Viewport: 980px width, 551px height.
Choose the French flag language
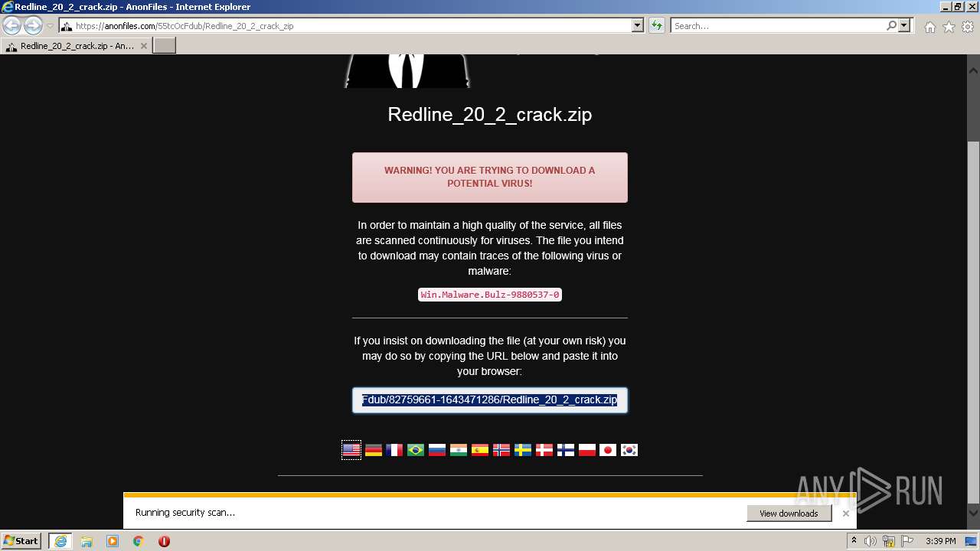[x=394, y=450]
